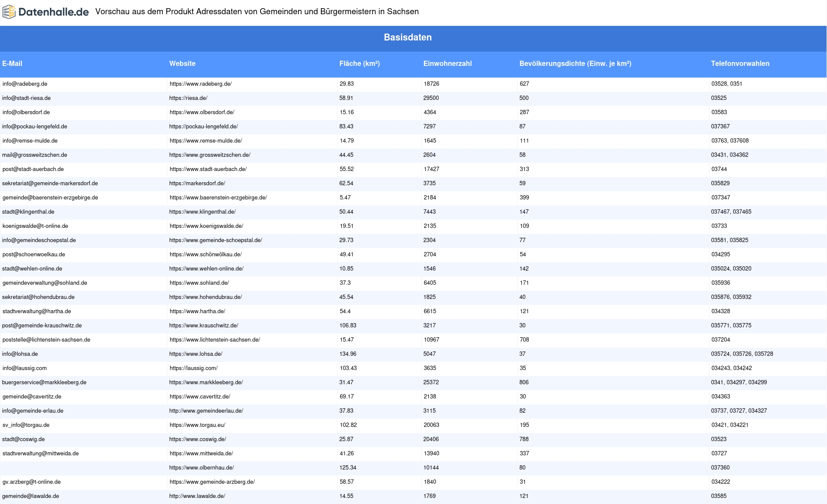This screenshot has width=827, height=504.
Task: Select email poststelle@lichtenstein-sachsen.de
Action: click(47, 340)
